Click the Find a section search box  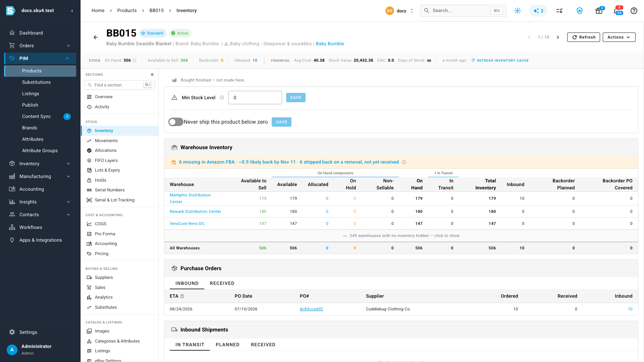[119, 85]
